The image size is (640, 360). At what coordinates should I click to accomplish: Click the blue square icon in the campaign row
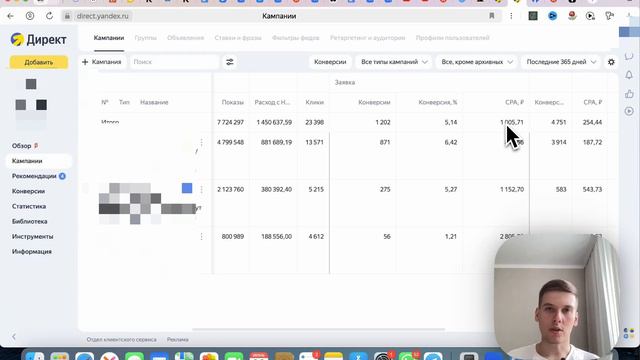pos(187,188)
